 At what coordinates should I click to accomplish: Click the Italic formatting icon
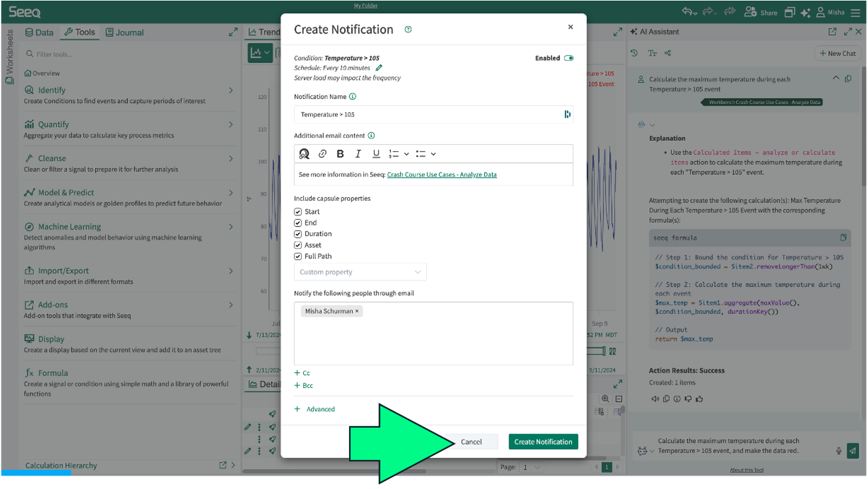[x=358, y=154]
